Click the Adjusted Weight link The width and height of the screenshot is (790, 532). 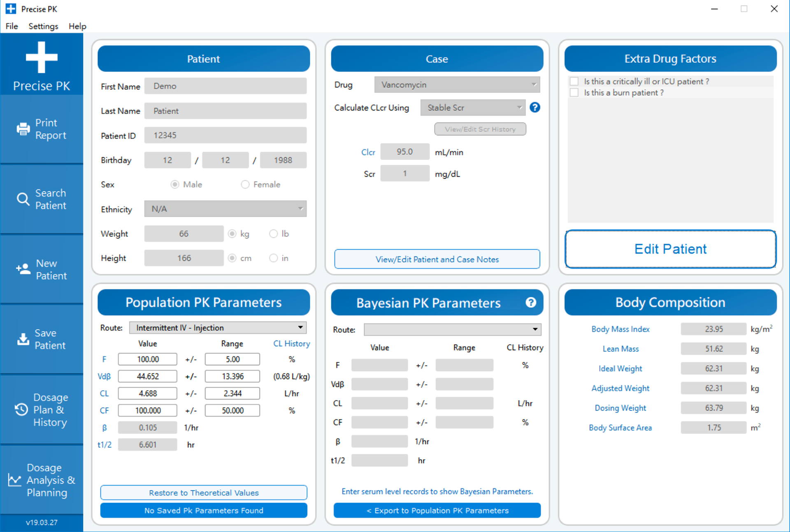620,388
